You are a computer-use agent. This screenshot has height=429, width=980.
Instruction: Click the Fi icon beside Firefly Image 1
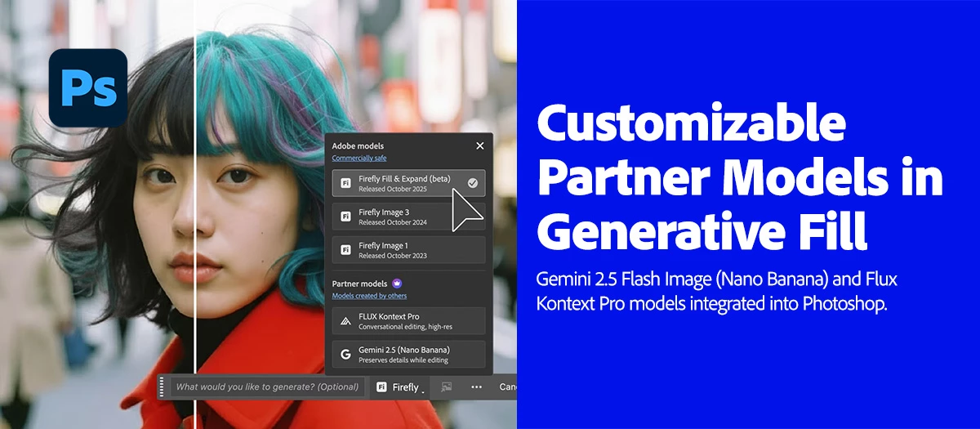(x=345, y=250)
